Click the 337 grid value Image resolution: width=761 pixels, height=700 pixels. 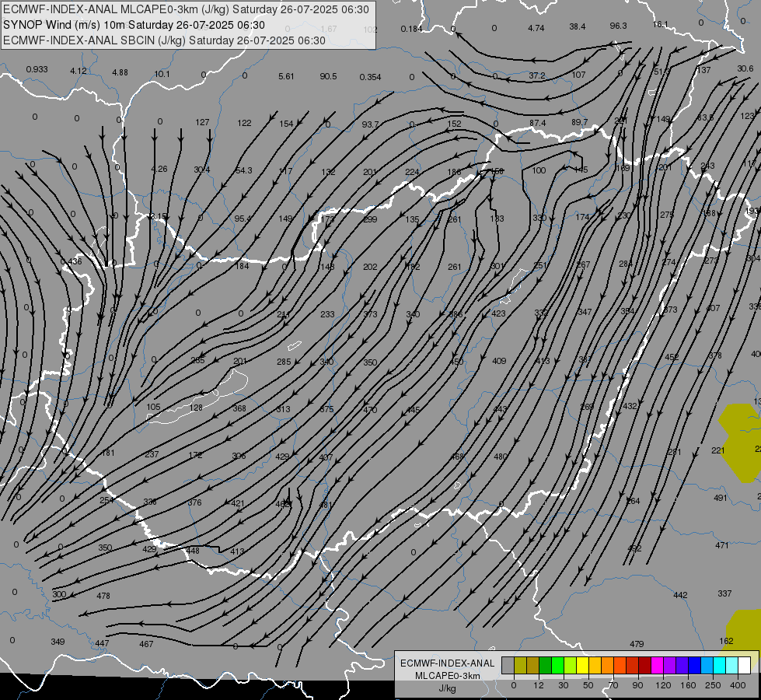pos(724,593)
